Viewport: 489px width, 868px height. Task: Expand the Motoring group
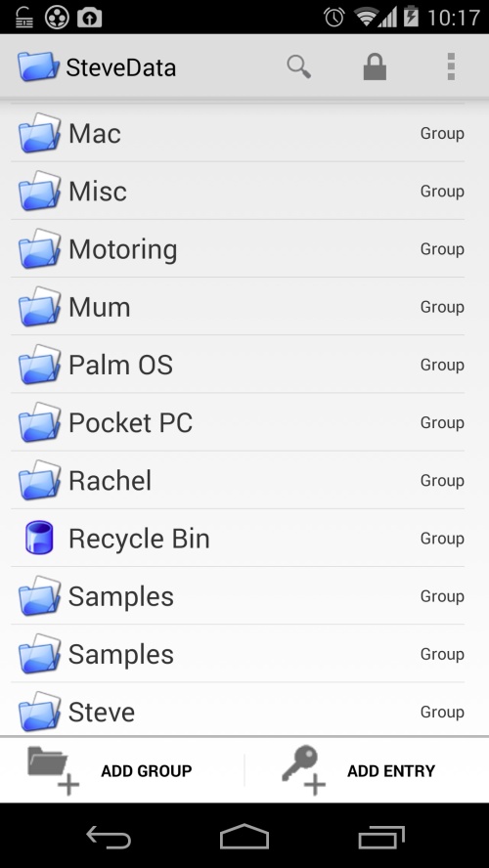(238, 249)
